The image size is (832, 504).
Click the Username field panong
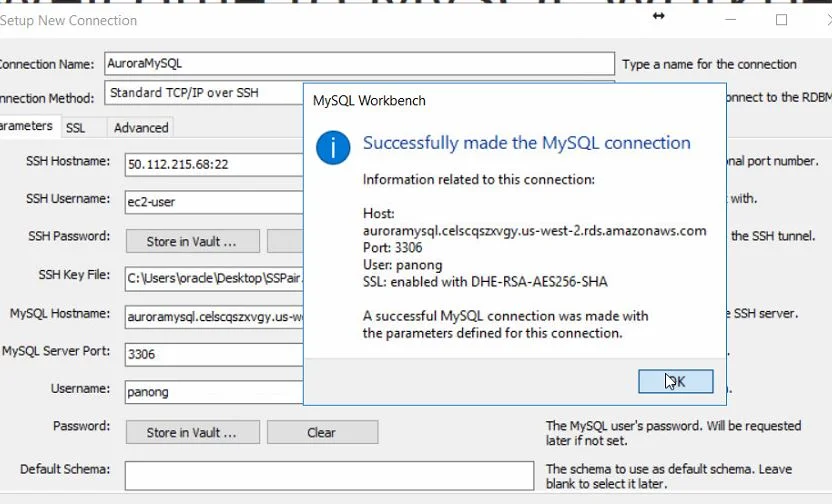pos(214,392)
